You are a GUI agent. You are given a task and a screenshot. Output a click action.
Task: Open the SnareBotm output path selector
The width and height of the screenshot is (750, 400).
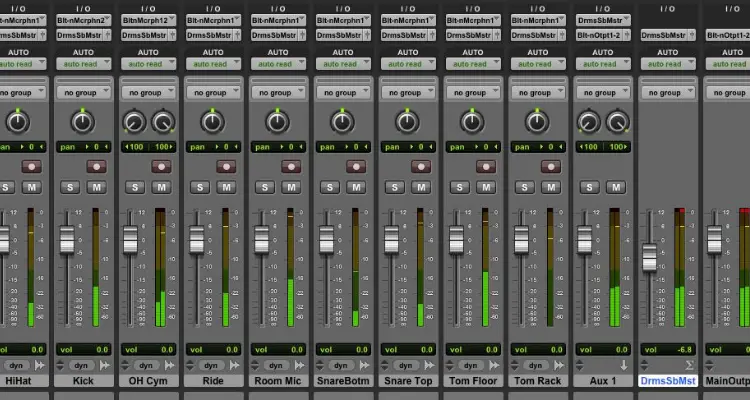point(342,35)
